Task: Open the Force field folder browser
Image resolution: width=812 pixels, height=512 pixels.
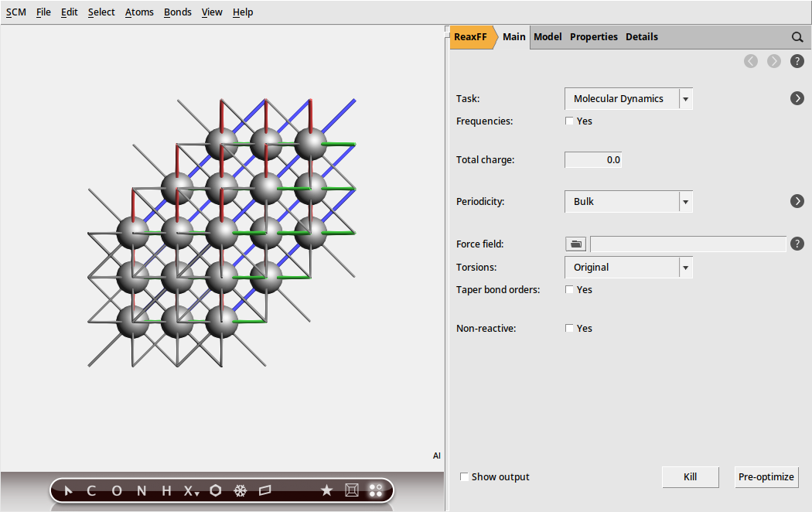Action: (x=576, y=244)
